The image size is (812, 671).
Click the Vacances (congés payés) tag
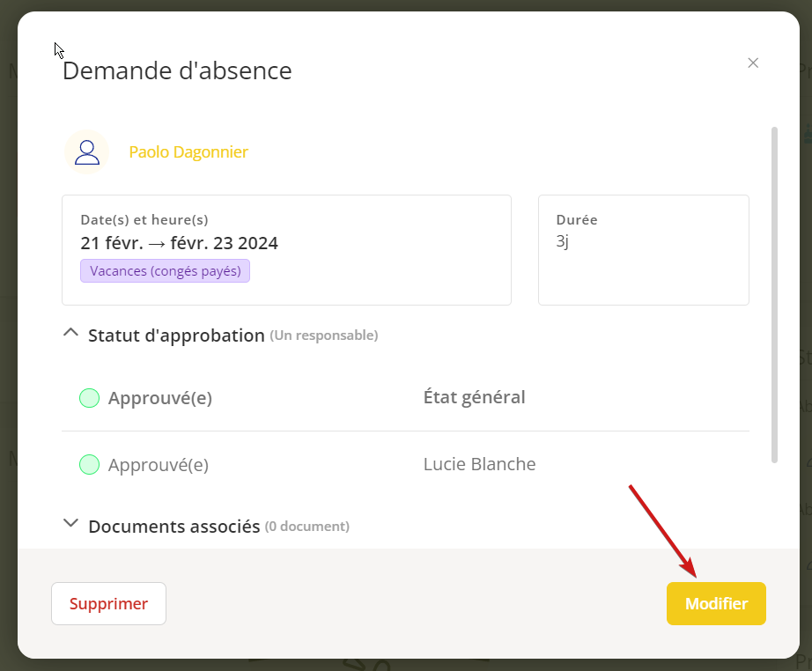(x=166, y=271)
